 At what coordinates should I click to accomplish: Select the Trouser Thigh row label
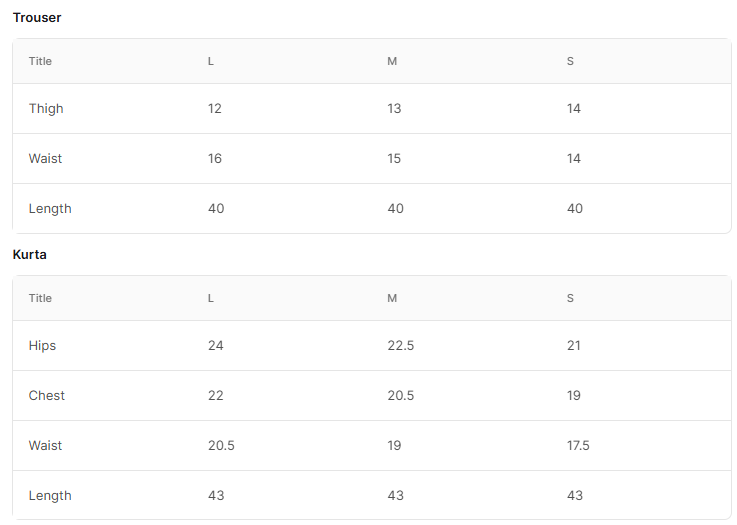46,109
